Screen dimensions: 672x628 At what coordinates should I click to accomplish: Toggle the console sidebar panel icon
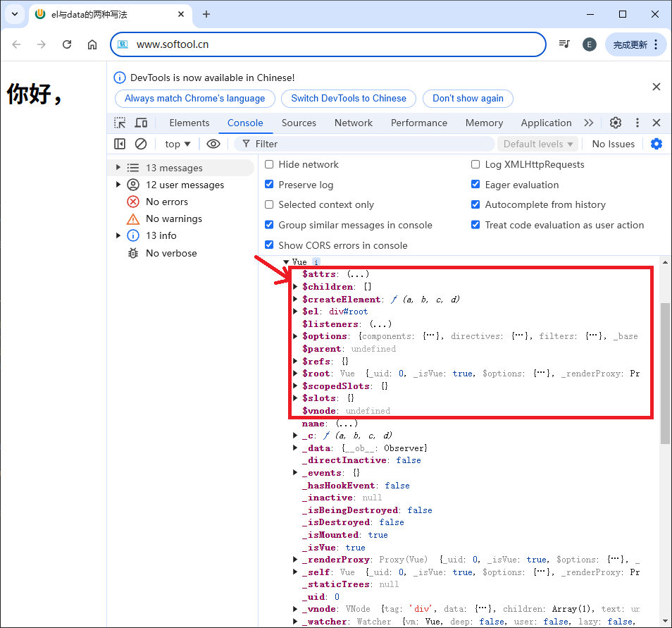coord(120,144)
